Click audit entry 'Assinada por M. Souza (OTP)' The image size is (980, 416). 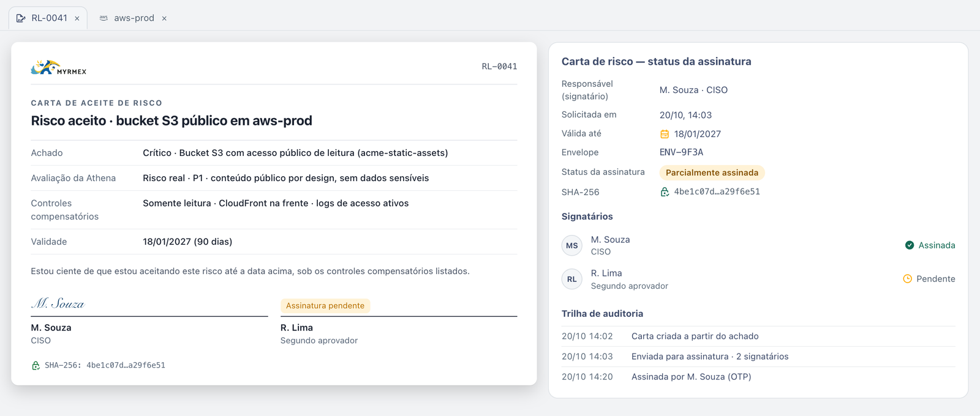[692, 377]
